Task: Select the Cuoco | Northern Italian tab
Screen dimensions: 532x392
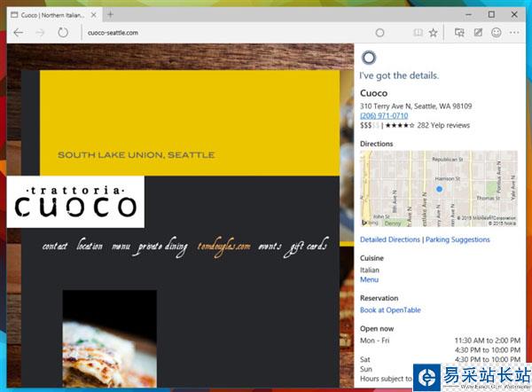Action: coord(54,15)
